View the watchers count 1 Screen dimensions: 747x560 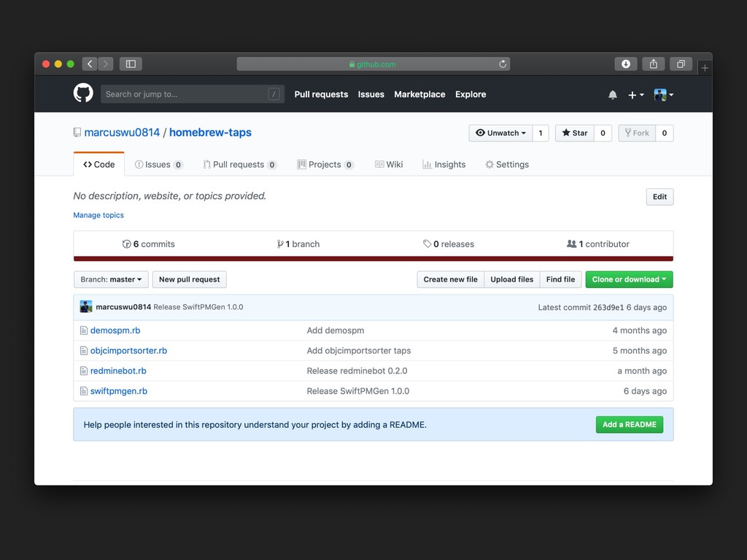541,133
